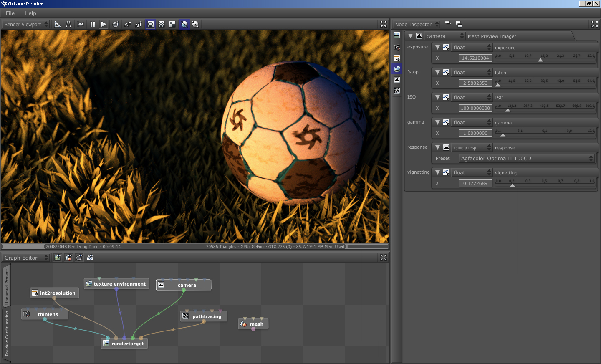This screenshot has height=364, width=601.
Task: Toggle material nodes visibility in Graph Editor
Action: (x=79, y=258)
